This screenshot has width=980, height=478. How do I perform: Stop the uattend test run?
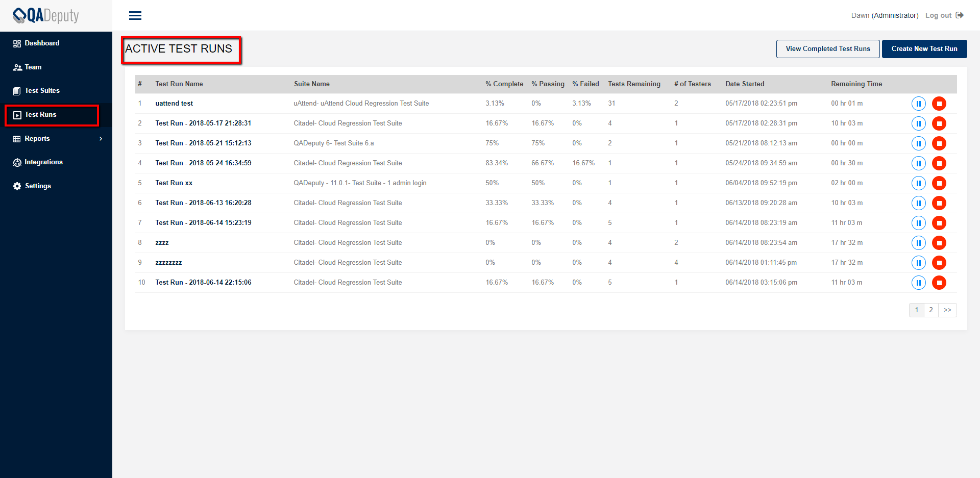(939, 104)
